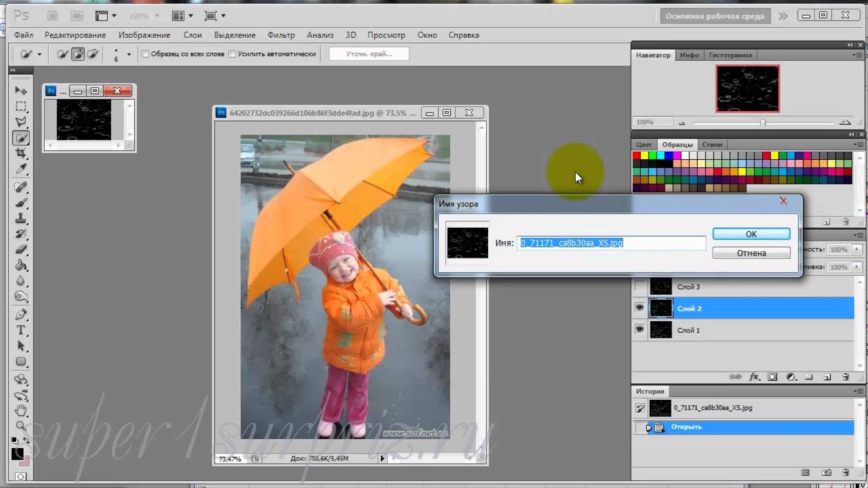Switch to Стили tab
The image size is (868, 488).
click(x=712, y=145)
